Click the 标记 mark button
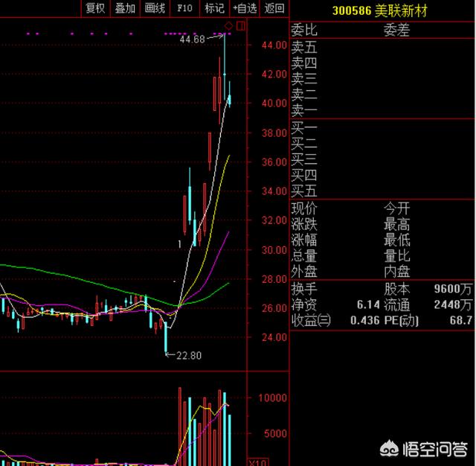The width and height of the screenshot is (476, 466). tap(214, 8)
